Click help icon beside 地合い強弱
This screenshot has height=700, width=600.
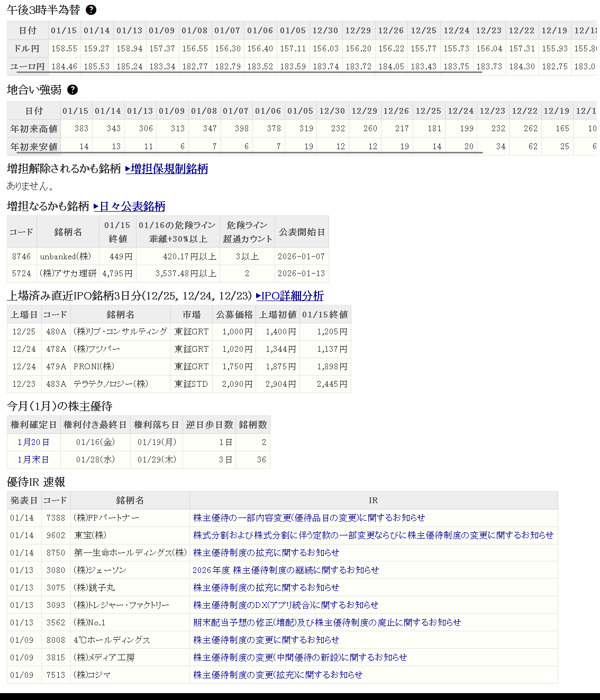tap(72, 90)
